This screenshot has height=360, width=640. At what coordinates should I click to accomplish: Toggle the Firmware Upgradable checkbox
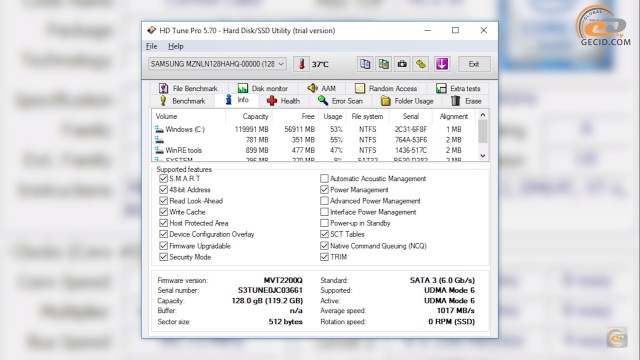pyautogui.click(x=163, y=246)
